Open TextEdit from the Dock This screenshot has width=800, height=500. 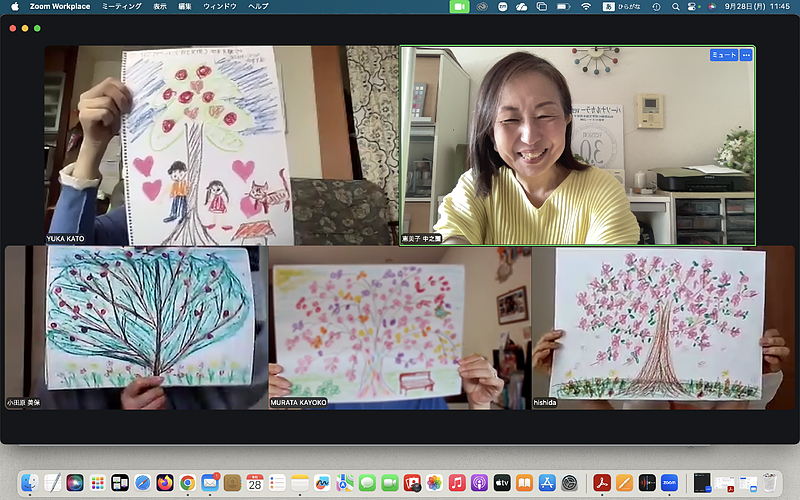coord(52,482)
